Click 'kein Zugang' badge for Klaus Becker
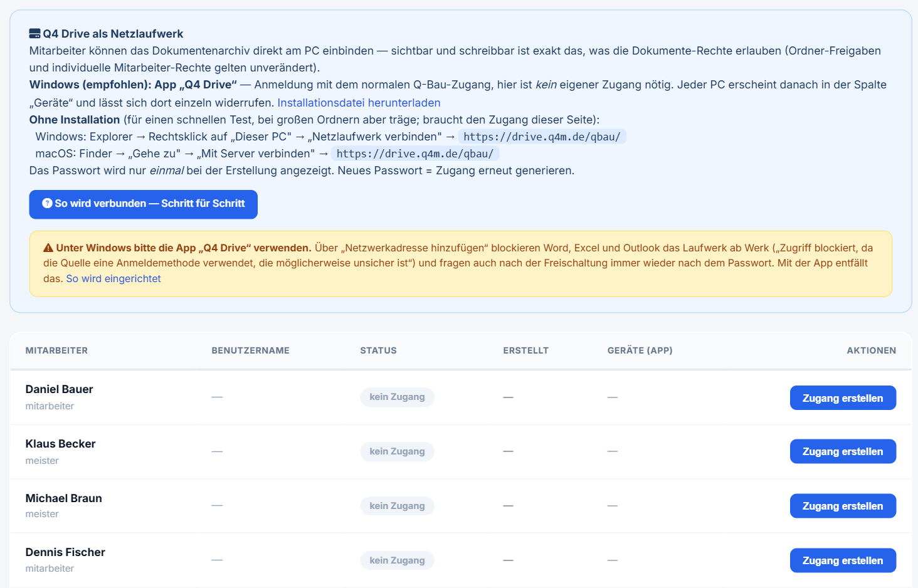This screenshot has width=918, height=588. [397, 451]
